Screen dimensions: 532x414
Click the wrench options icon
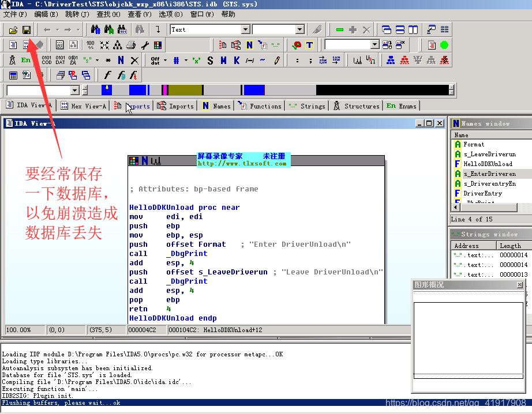tap(145, 45)
